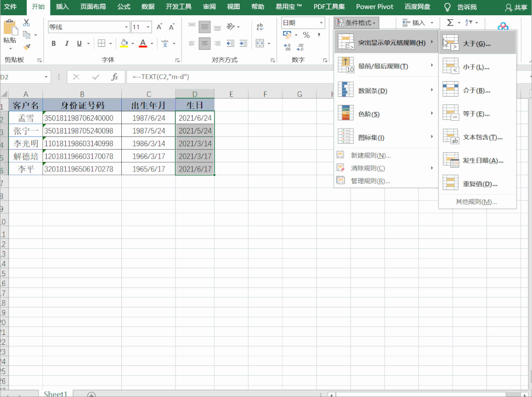Click the Cut scissors icon
The width and height of the screenshot is (532, 397).
[27, 23]
